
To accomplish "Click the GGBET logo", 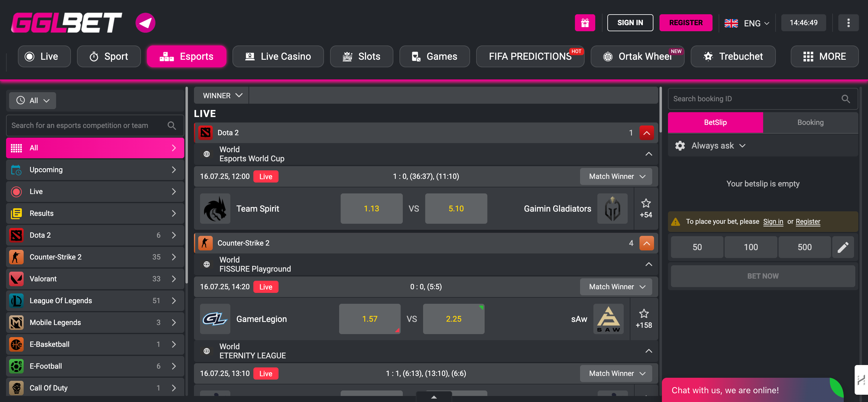I will 66,22.
